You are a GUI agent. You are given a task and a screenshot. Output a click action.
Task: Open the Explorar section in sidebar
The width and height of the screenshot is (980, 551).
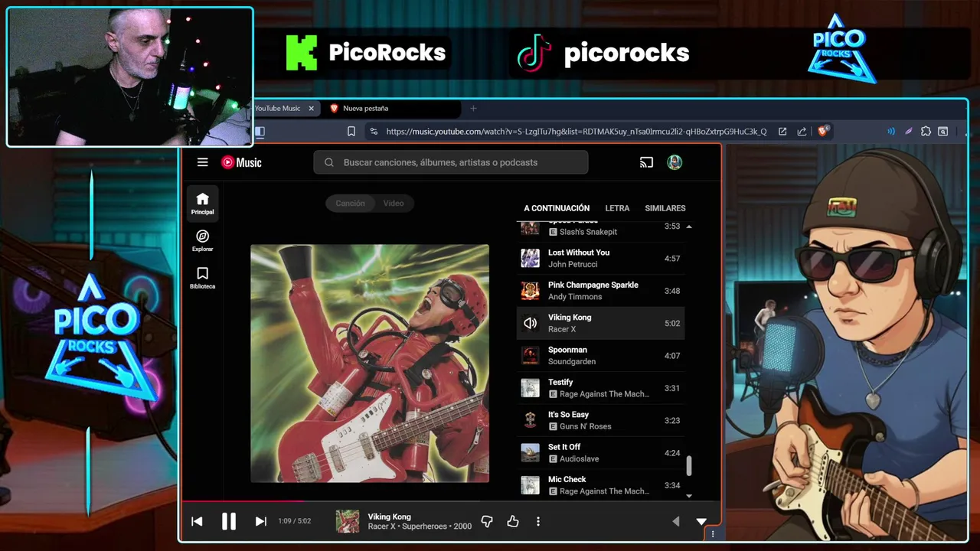tap(202, 240)
